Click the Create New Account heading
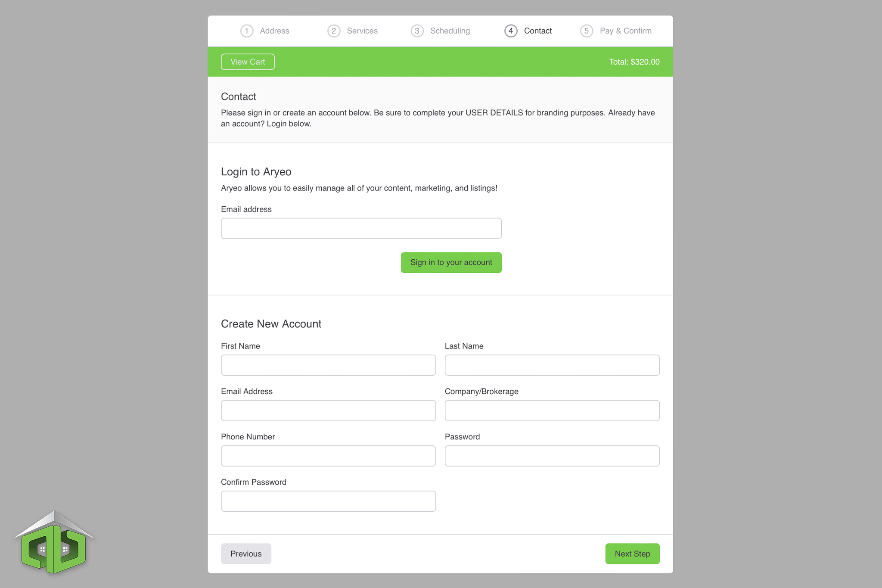The width and height of the screenshot is (882, 588). pos(271,324)
